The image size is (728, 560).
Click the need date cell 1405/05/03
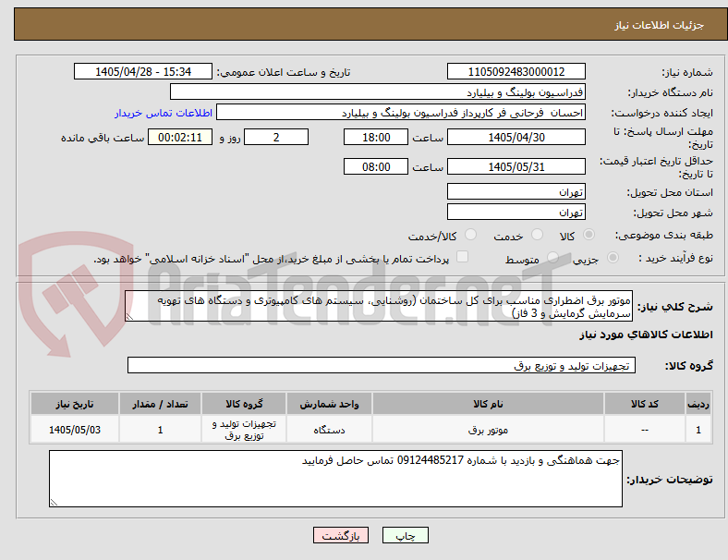tap(75, 430)
